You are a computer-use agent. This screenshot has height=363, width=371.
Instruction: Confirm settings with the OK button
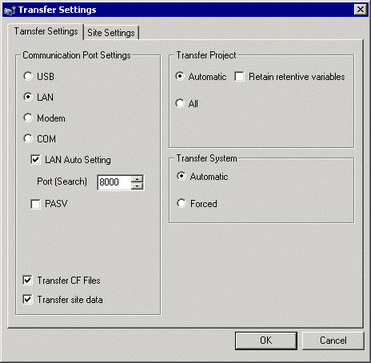coord(266,340)
